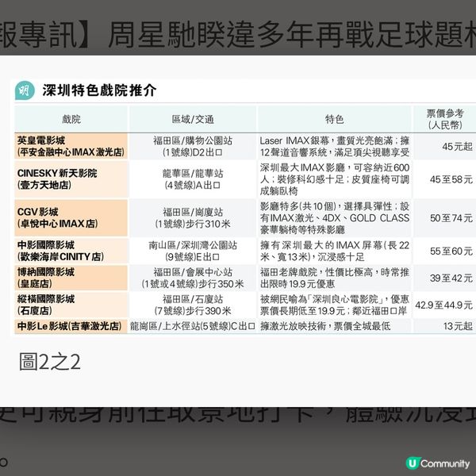The width and height of the screenshot is (476, 476).
Task: Click the 福田區/購物公園站 location cell
Action: [193, 146]
